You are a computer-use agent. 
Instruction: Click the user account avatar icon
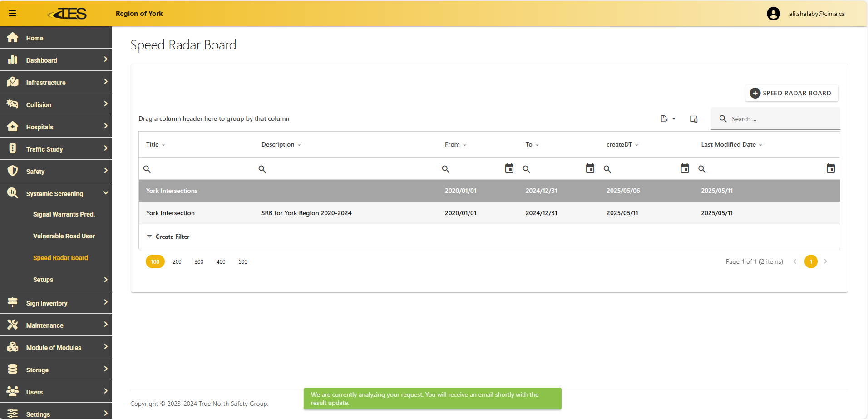tap(773, 14)
